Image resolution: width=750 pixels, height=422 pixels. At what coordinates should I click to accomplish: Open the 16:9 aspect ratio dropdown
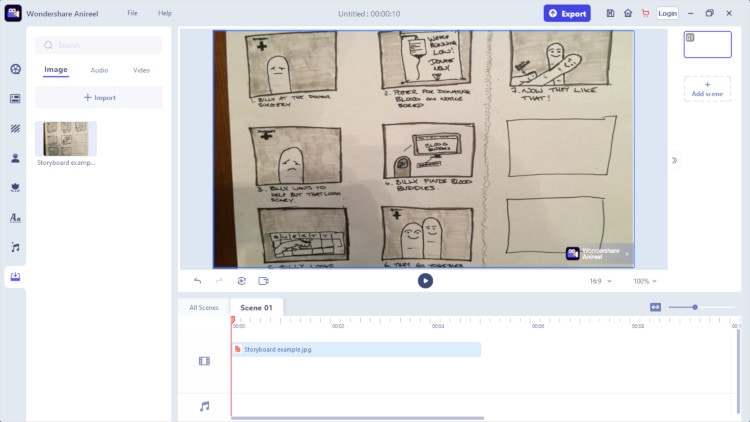point(600,281)
